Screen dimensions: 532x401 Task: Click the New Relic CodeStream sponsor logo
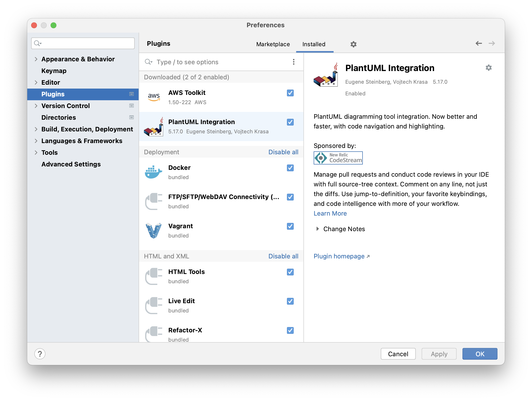coord(338,158)
